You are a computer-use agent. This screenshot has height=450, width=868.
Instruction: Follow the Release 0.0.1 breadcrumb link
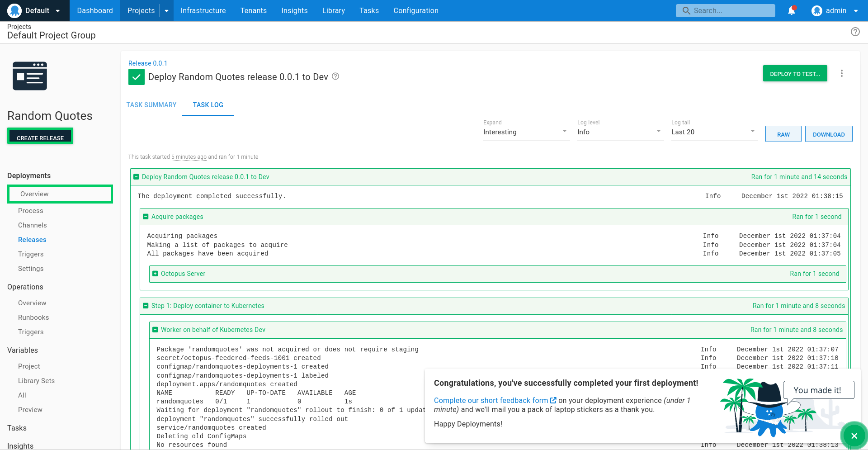click(x=148, y=63)
